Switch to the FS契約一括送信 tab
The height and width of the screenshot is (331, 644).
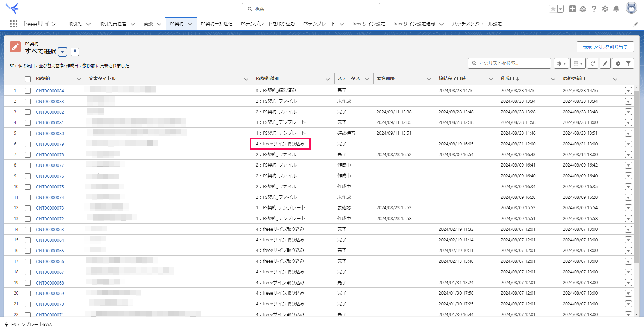tap(217, 24)
